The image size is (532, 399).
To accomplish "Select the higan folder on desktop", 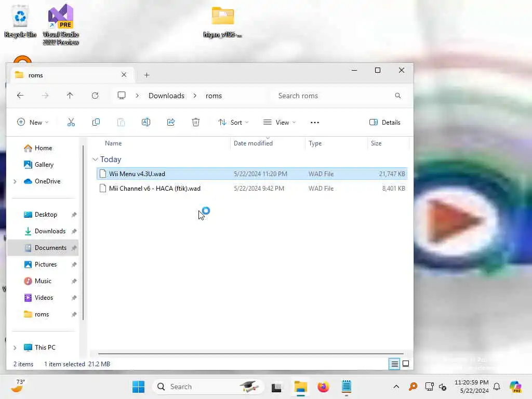I will pyautogui.click(x=222, y=22).
